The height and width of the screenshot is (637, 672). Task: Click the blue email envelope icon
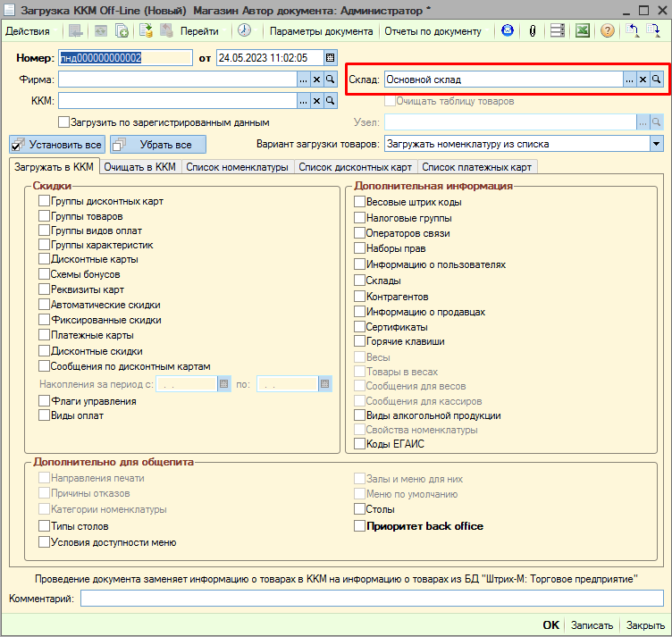[x=508, y=30]
